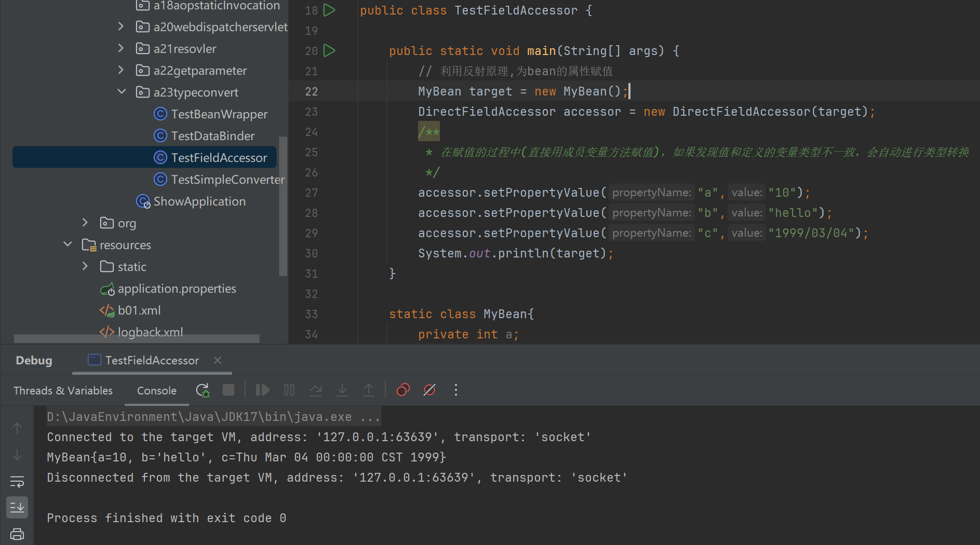Click "main" method name on line 20
Viewport: 980px width, 545px height.
point(542,51)
